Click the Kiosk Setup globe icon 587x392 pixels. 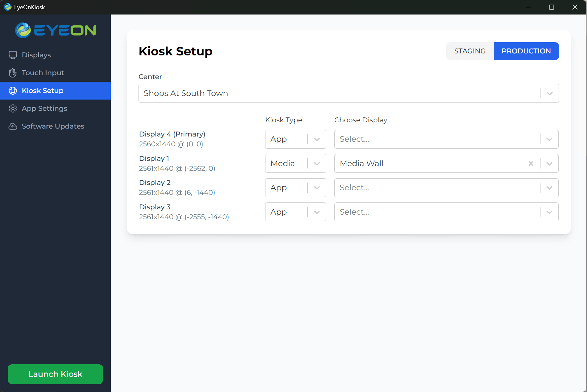[13, 90]
